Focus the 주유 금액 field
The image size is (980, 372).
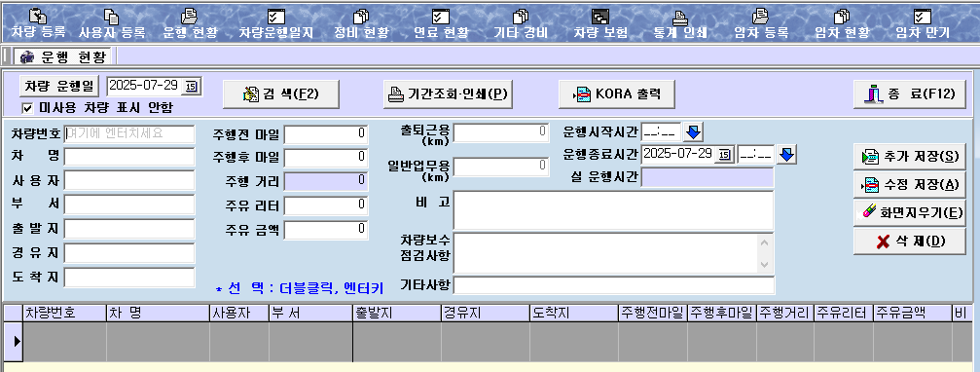tap(326, 230)
